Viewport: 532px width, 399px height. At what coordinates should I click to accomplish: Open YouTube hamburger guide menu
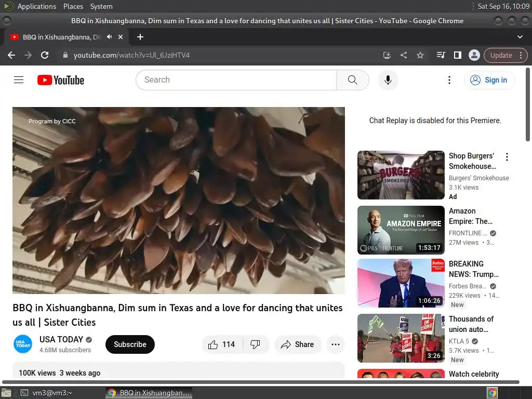coord(19,80)
